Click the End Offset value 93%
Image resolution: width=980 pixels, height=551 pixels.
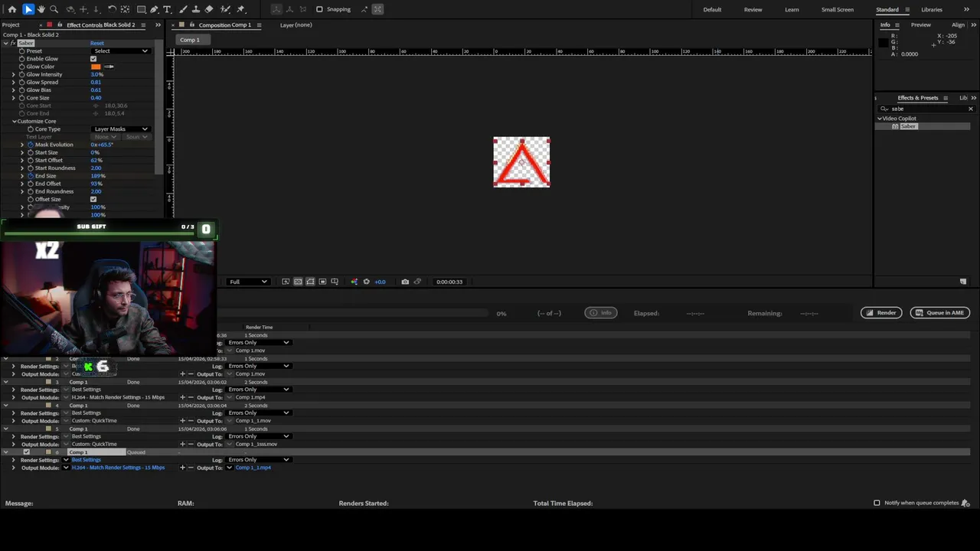(x=96, y=184)
